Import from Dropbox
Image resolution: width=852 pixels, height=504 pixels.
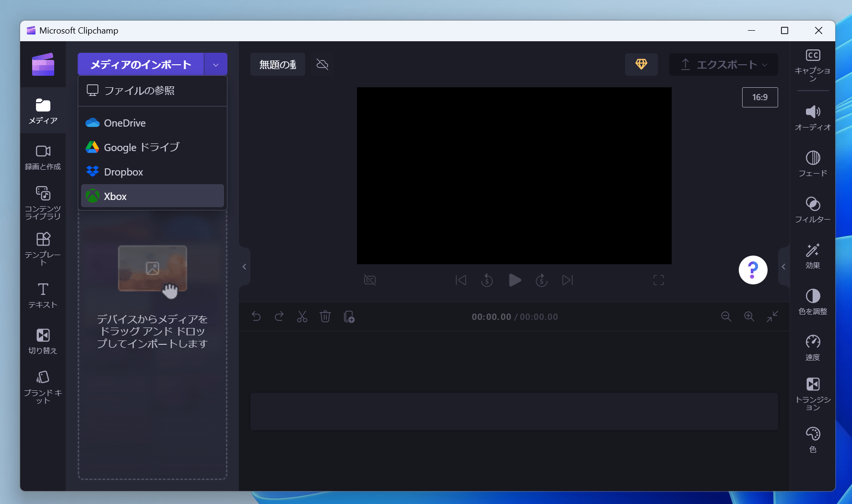(x=153, y=172)
